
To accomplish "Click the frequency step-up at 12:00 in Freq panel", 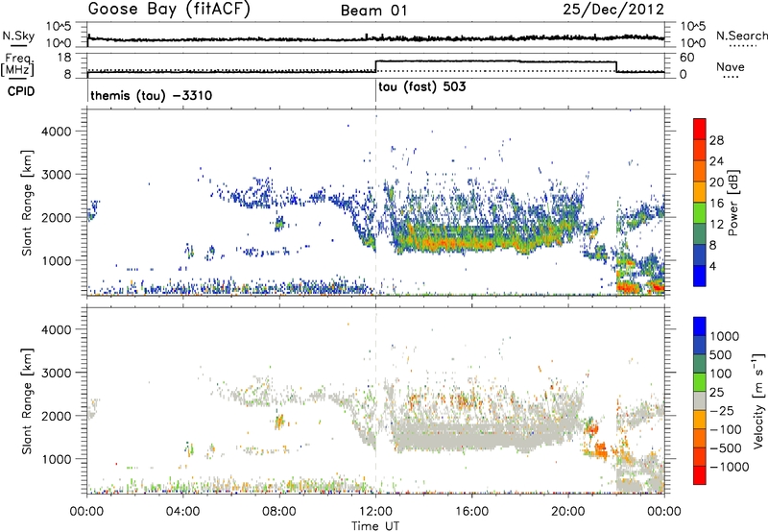I will pyautogui.click(x=375, y=66).
